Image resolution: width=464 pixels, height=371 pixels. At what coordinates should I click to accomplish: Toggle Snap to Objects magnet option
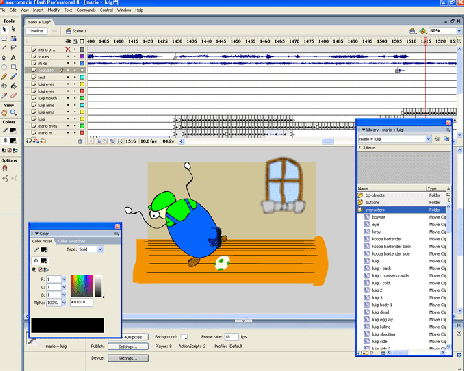tap(5, 168)
